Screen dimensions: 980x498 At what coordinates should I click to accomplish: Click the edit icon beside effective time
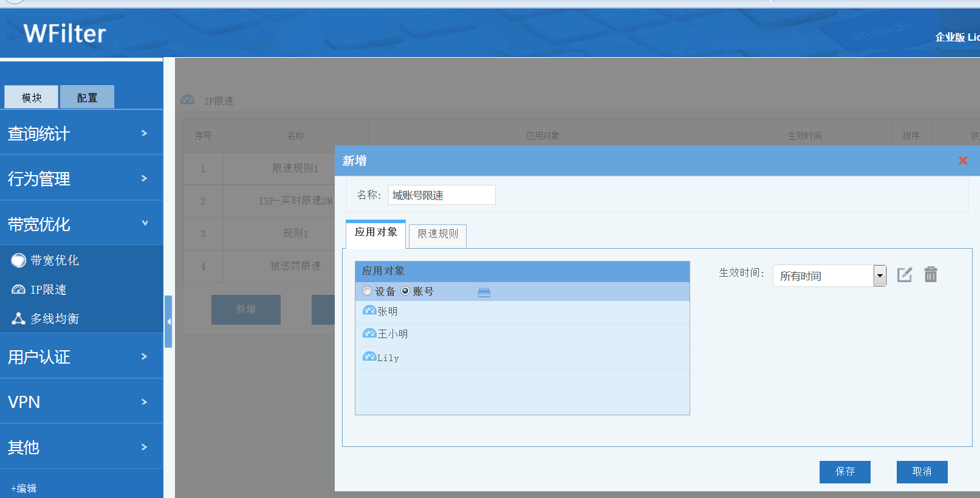pos(905,275)
